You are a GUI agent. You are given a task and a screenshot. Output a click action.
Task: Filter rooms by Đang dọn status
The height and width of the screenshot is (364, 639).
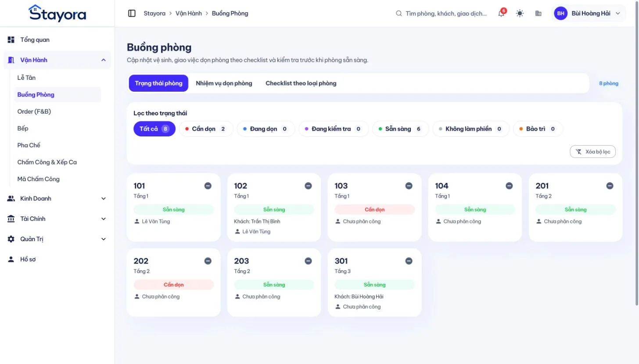coord(266,129)
